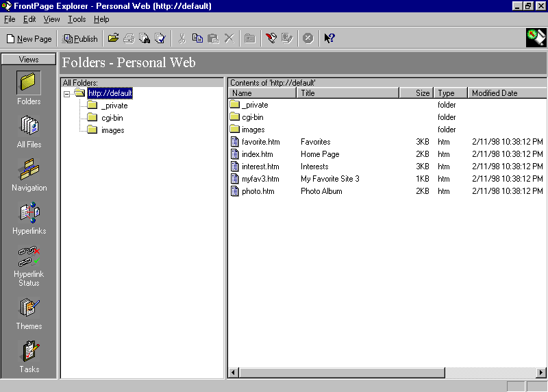This screenshot has width=548, height=392.
Task: Click the Print icon in toolbar
Action: (x=129, y=38)
